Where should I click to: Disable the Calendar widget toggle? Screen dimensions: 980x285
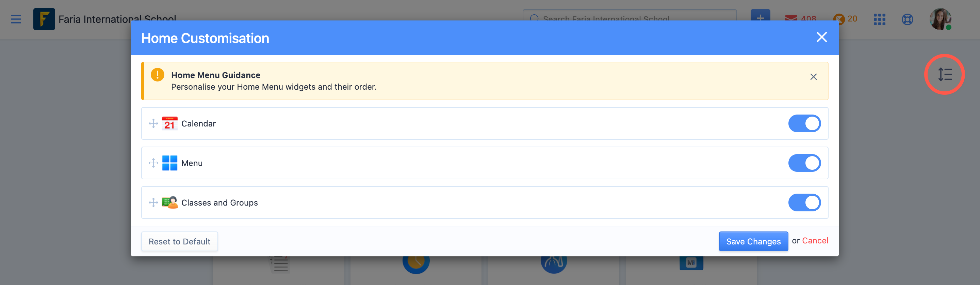(804, 123)
